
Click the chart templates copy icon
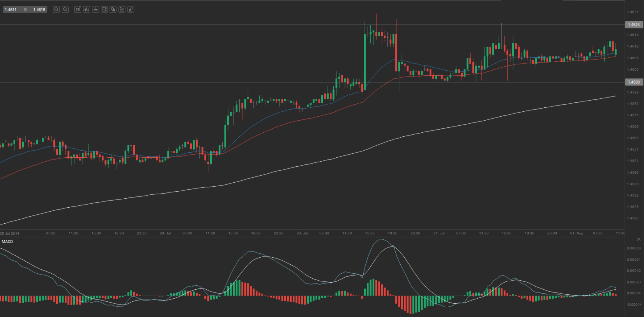pyautogui.click(x=113, y=9)
